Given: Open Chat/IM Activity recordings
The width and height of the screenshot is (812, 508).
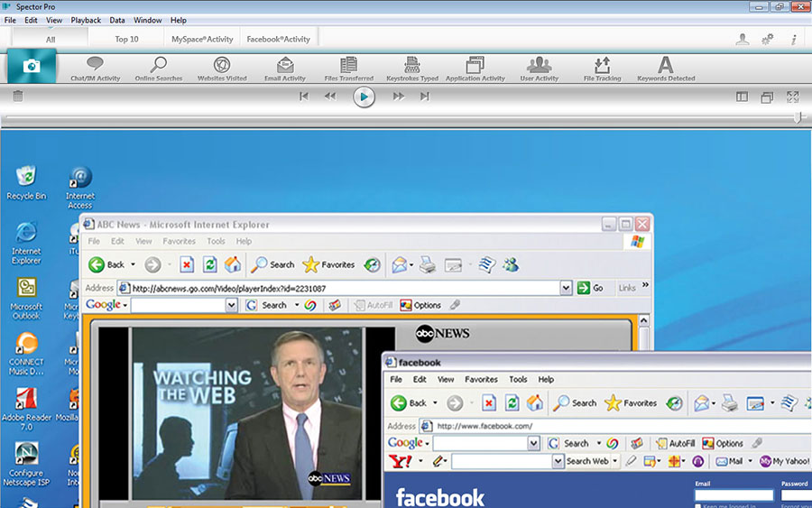Looking at the screenshot, I should pos(96,69).
